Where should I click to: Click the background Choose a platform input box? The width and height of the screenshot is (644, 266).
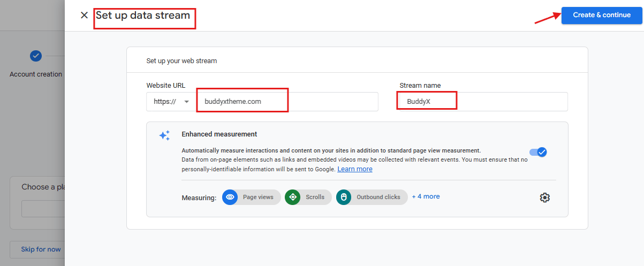coord(43,209)
